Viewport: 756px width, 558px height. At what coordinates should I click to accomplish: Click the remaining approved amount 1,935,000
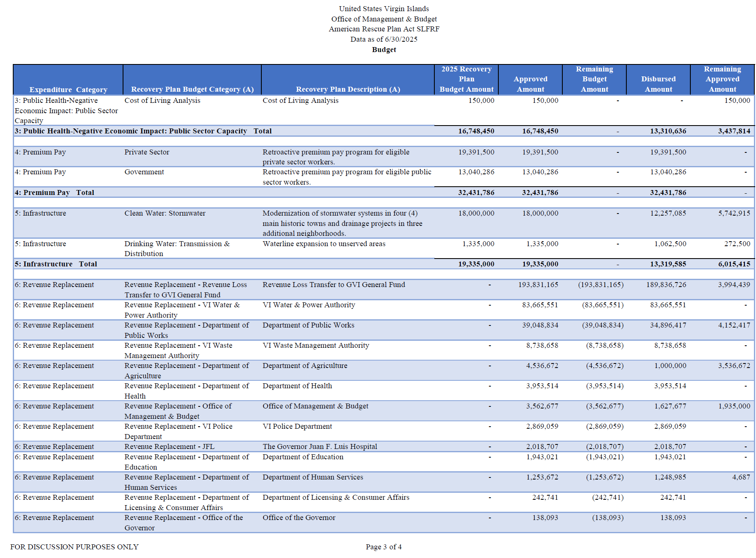coord(734,406)
